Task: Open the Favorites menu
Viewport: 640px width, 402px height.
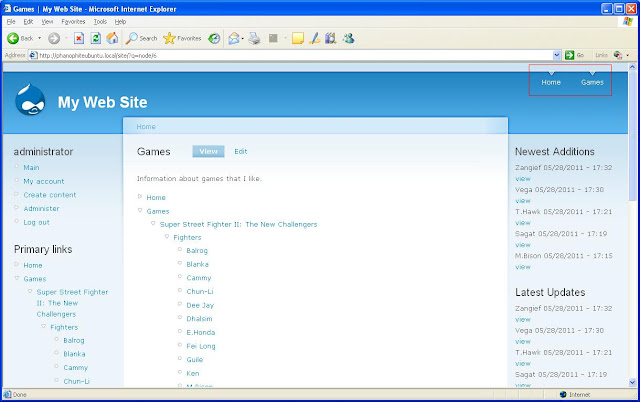Action: click(73, 22)
